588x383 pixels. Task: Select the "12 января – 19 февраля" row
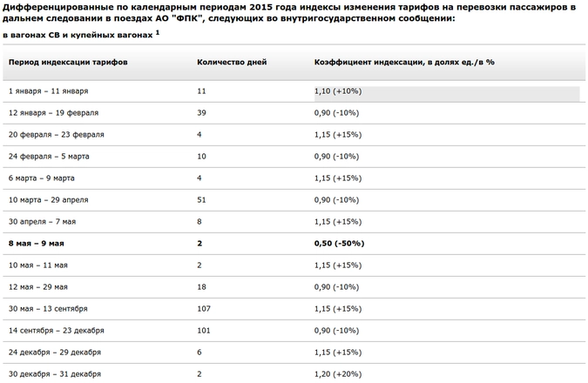click(x=54, y=112)
